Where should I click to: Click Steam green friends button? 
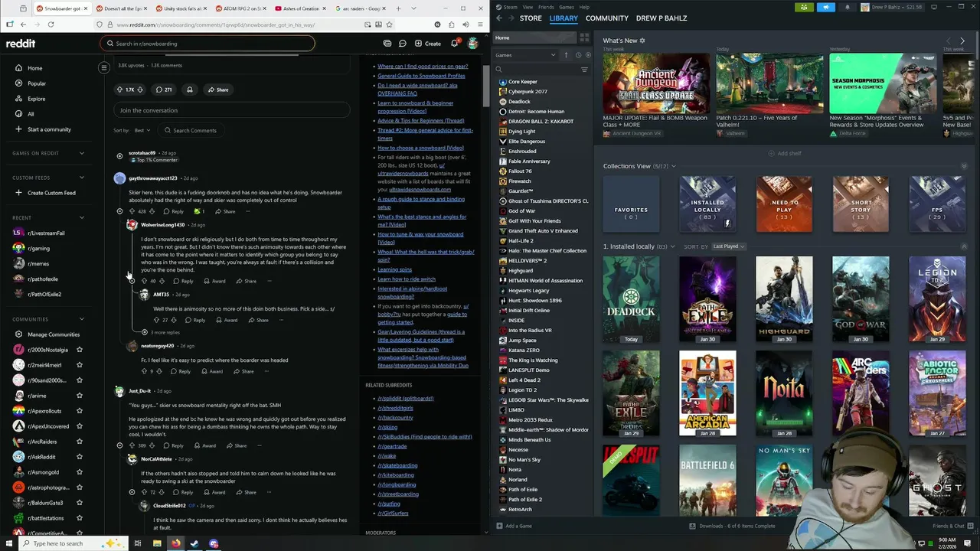coord(804,7)
